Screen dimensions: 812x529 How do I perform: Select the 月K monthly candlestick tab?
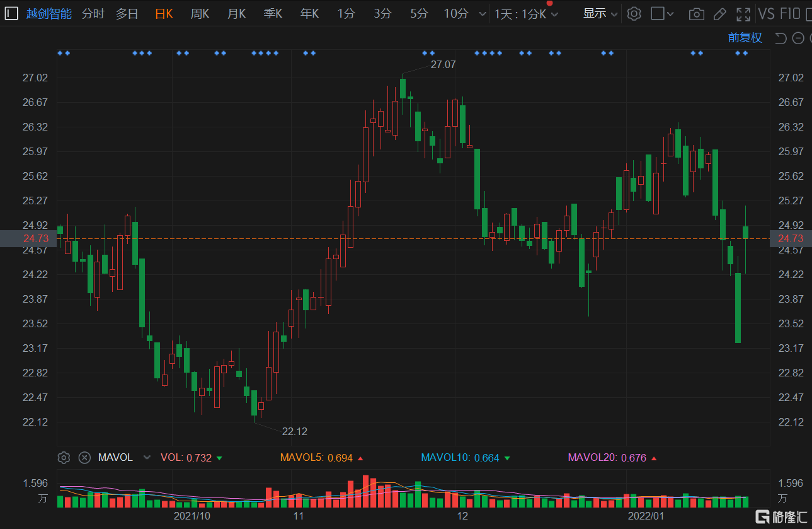tap(236, 13)
